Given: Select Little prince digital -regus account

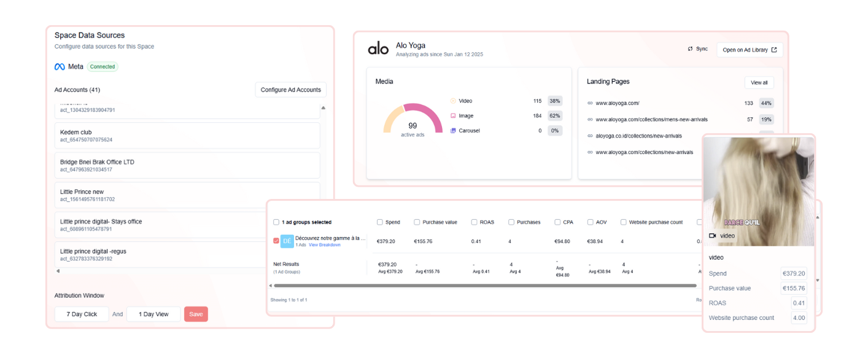Looking at the screenshot, I should 187,254.
